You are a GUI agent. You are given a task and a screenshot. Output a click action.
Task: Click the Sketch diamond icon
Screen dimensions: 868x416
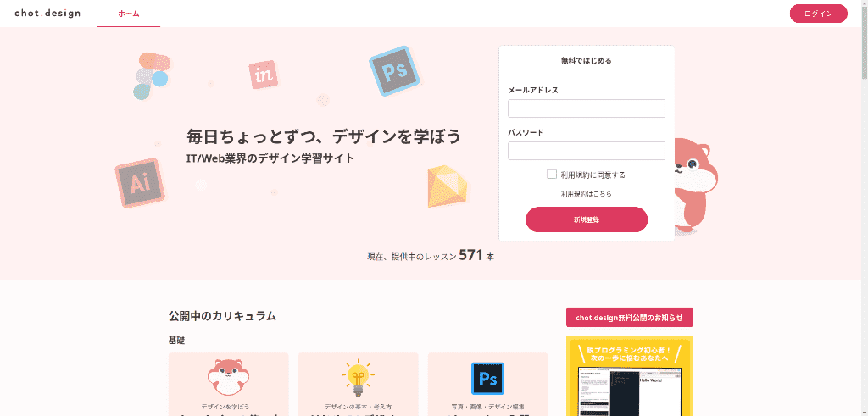click(x=447, y=187)
